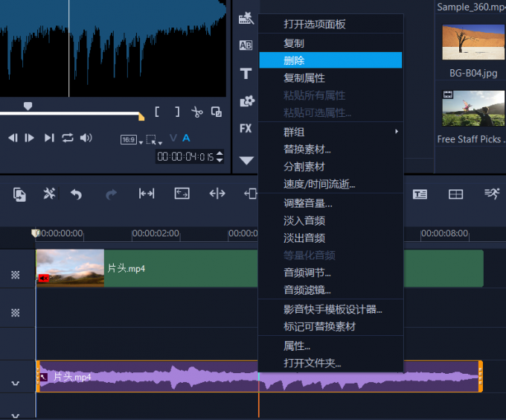The height and width of the screenshot is (420, 506).
Task: Click the 00:00:02:00 ruler mark
Action: point(156,233)
